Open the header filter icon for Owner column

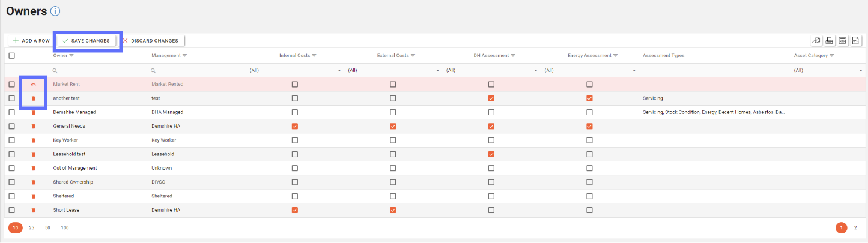tap(71, 56)
